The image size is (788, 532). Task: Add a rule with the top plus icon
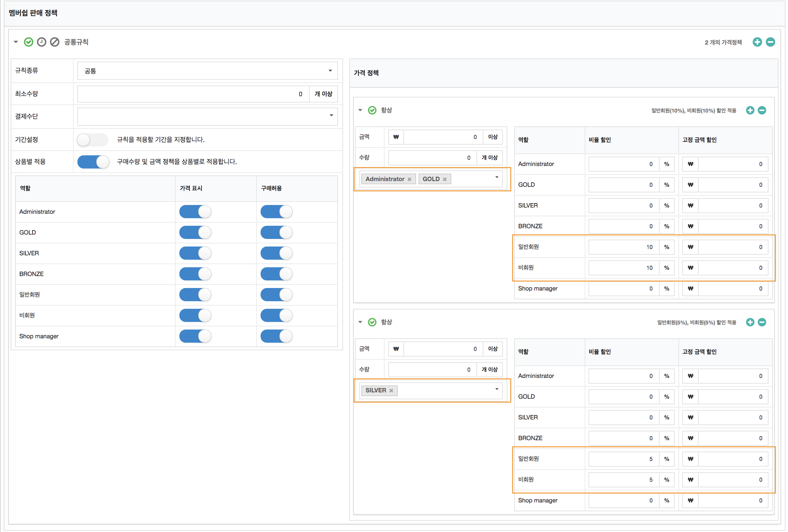pos(757,42)
